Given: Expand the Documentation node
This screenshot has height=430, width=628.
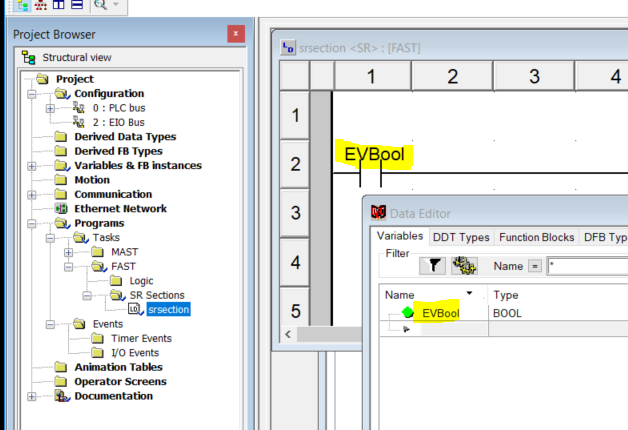Looking at the screenshot, I should (32, 397).
